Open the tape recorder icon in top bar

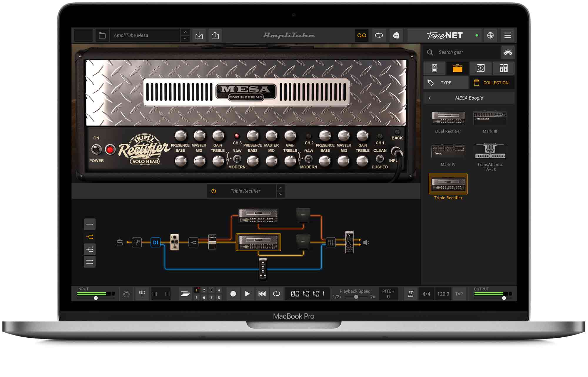362,36
